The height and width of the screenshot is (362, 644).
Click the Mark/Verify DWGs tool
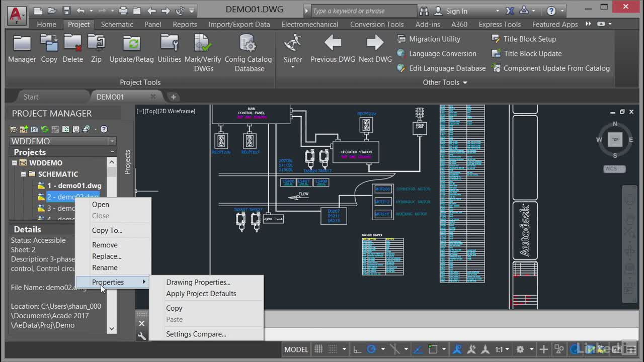[x=203, y=53]
